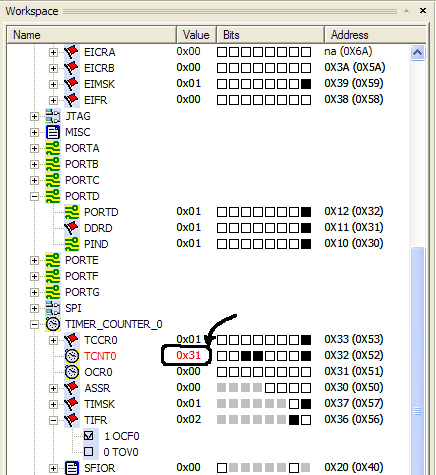Click the PORTB circuit icon
This screenshot has height=475, width=436.
click(x=53, y=164)
